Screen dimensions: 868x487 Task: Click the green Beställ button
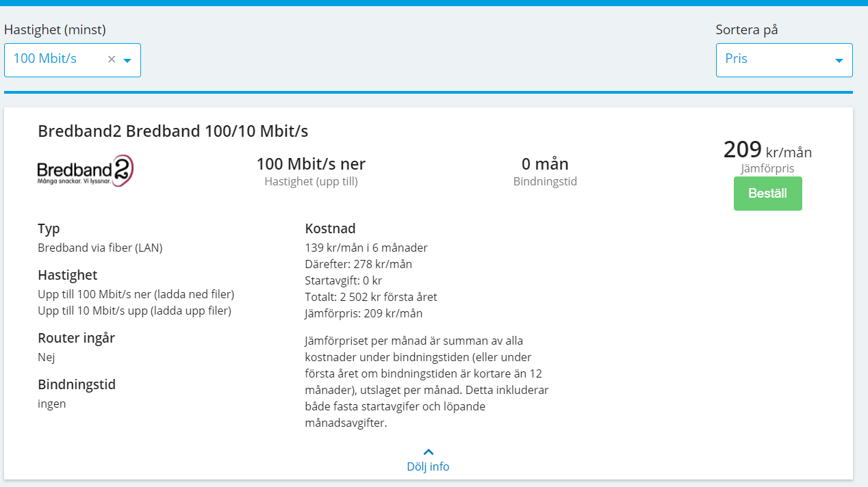pos(767,194)
